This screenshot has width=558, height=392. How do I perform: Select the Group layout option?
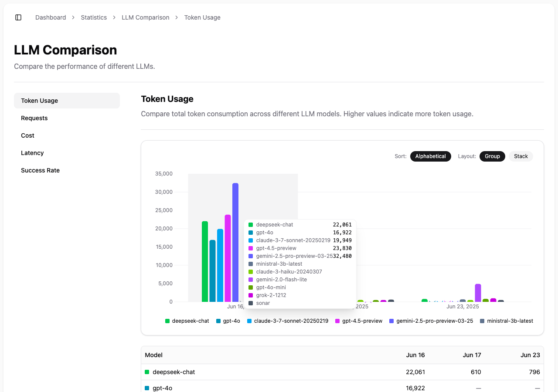tap(492, 156)
